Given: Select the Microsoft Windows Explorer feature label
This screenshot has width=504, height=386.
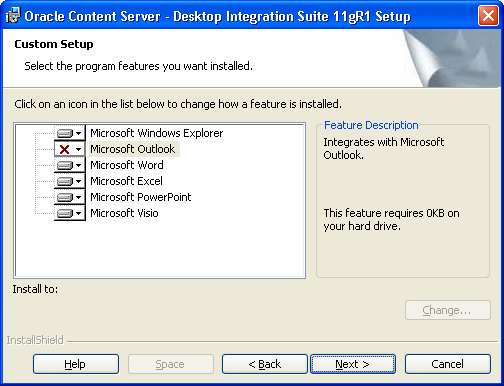Looking at the screenshot, I should 157,133.
